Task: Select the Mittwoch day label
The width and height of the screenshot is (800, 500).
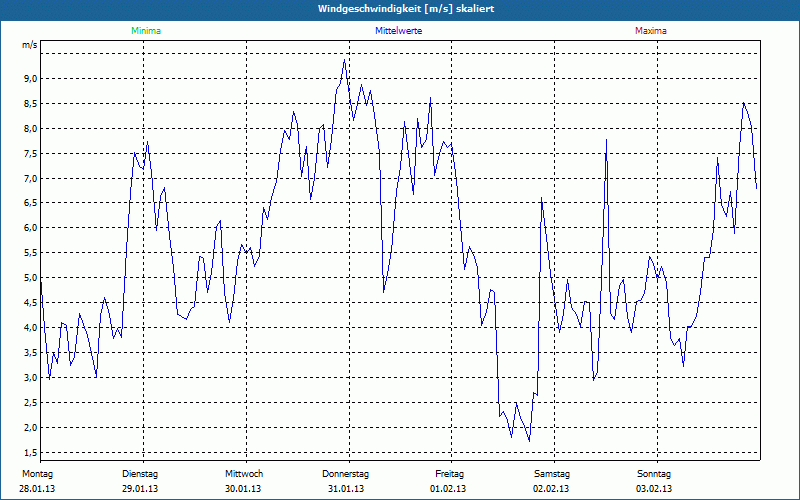Action: pyautogui.click(x=244, y=474)
